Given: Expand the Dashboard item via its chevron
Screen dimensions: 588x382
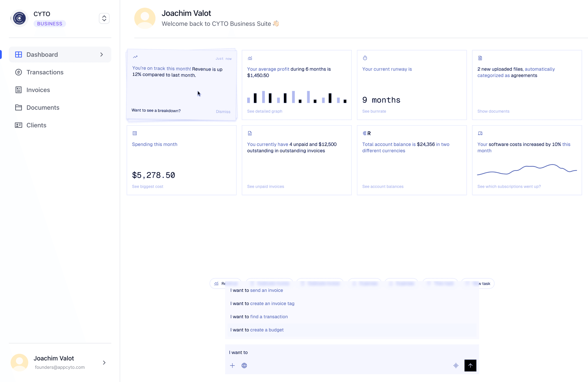Looking at the screenshot, I should tap(101, 54).
